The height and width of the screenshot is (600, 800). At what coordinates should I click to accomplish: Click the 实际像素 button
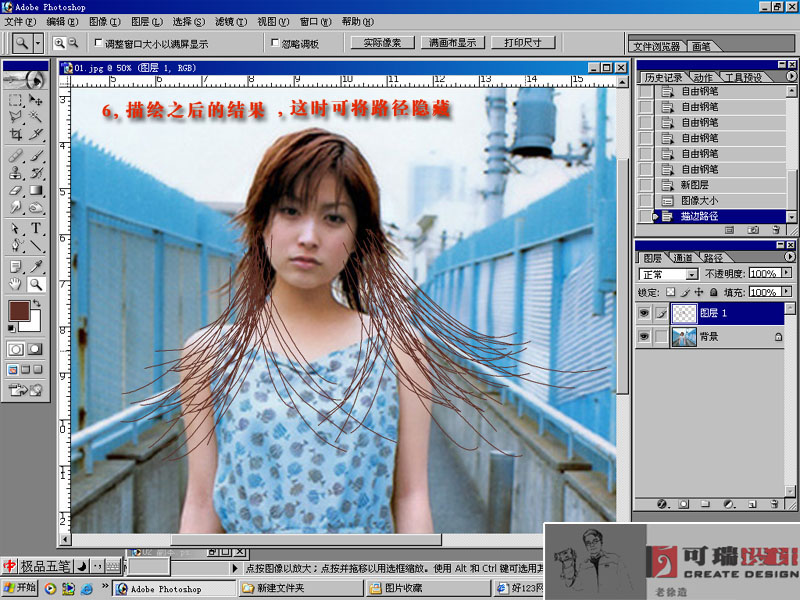coord(382,43)
